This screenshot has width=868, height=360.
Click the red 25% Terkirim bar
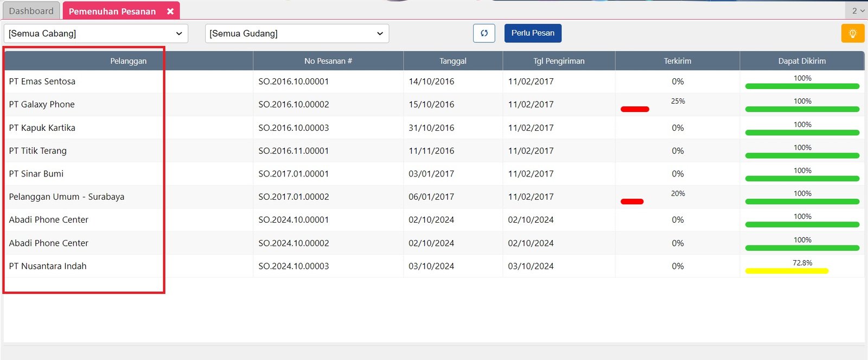[x=635, y=109]
